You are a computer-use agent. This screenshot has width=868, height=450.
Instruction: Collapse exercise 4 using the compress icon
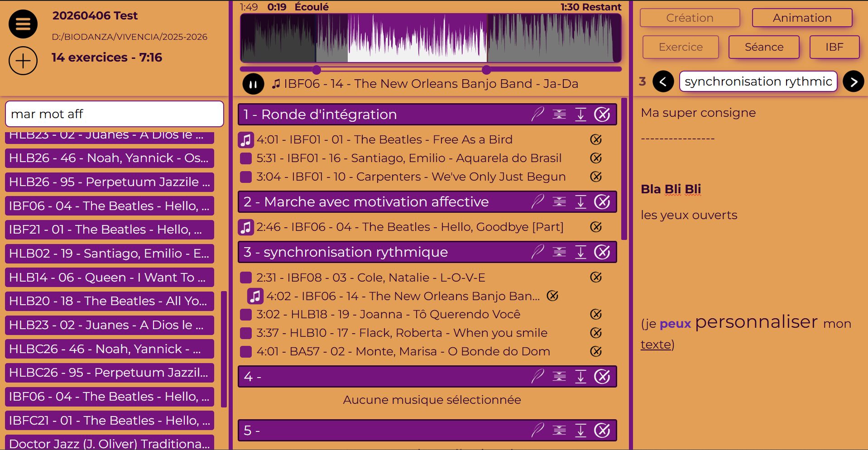559,377
